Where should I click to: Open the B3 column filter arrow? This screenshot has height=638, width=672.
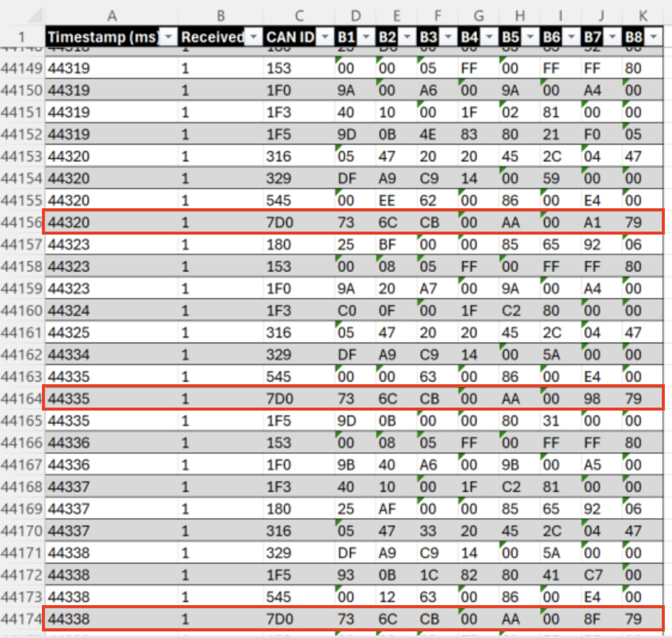[x=449, y=37]
